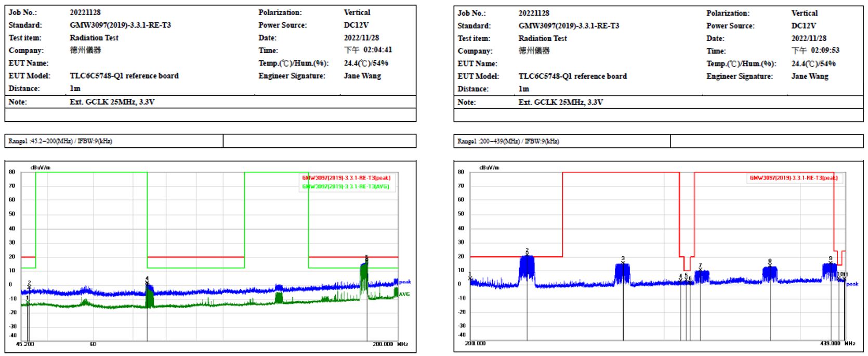
Task: Click marker 9 near the right chart's end
Action: pyautogui.click(x=830, y=259)
